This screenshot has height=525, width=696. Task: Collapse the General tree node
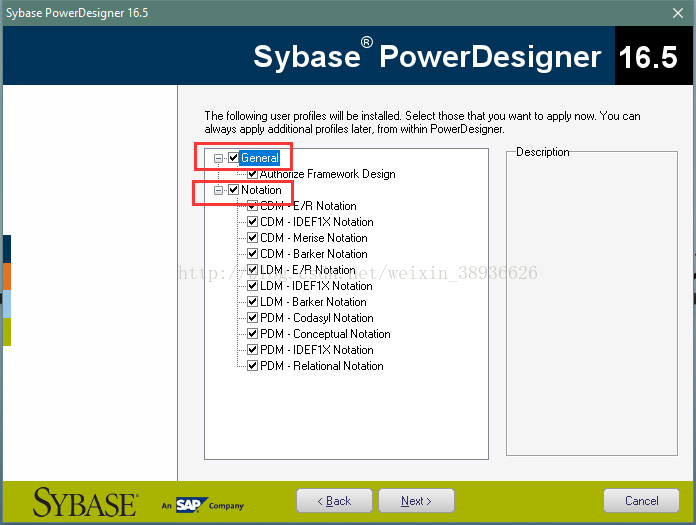218,158
